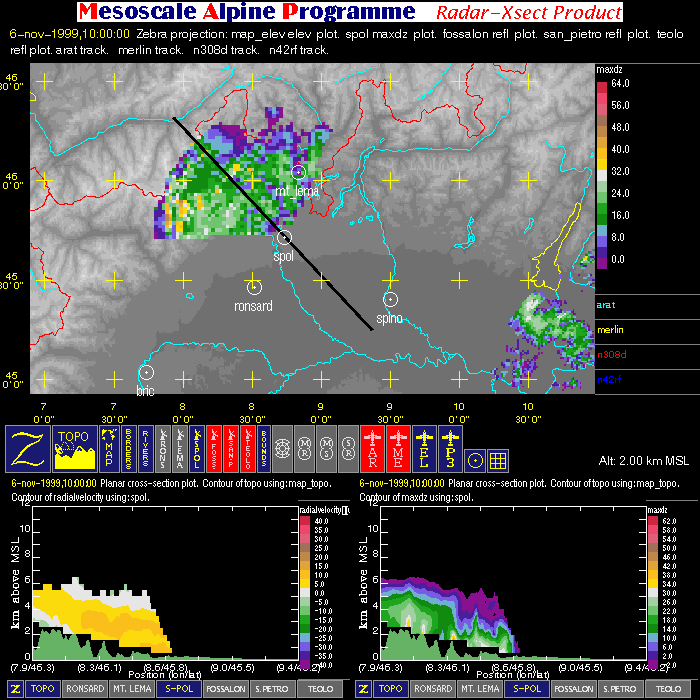Toggle the EL aircraft track icon
This screenshot has height=700, width=700.
click(424, 449)
